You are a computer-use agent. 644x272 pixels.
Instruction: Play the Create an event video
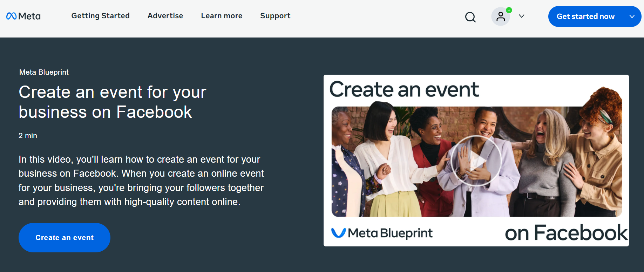click(x=476, y=161)
